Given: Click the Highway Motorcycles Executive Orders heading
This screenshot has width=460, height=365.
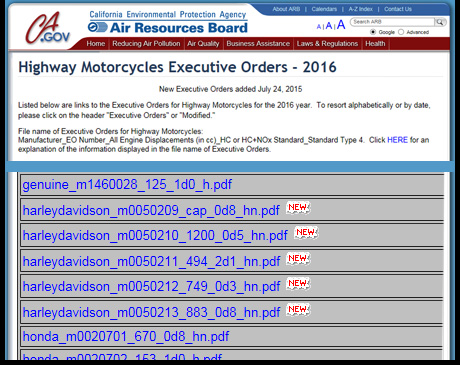Looking at the screenshot, I should (177, 67).
